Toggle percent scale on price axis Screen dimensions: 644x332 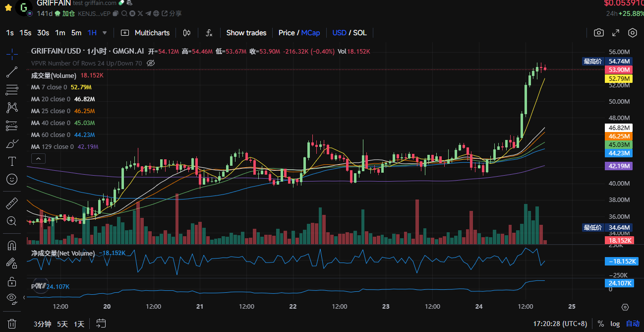pos(601,324)
